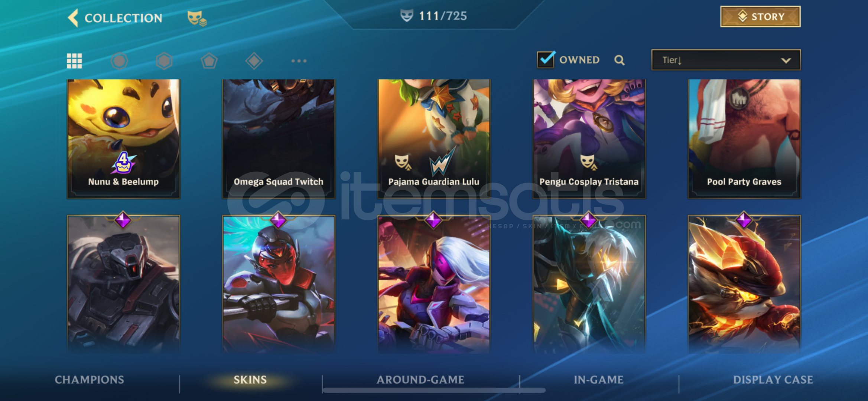Select the all-skins grid filter icon
The image size is (868, 401).
pyautogui.click(x=74, y=61)
